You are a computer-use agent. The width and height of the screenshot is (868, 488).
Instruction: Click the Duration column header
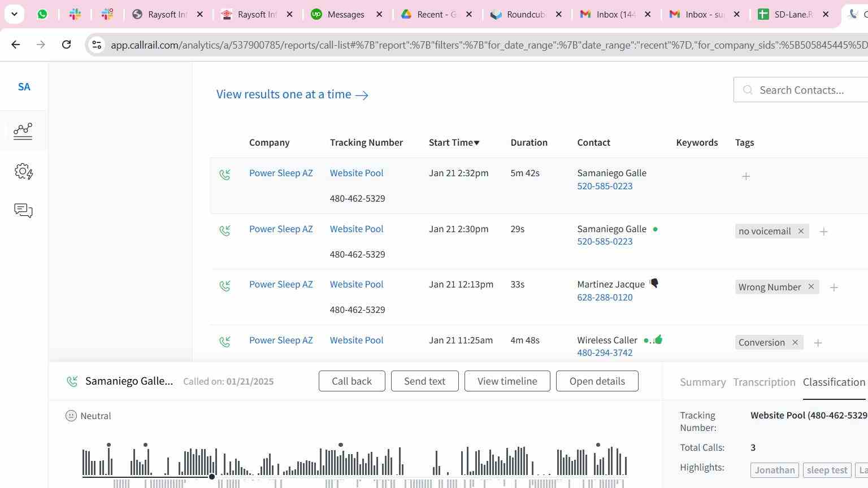tap(529, 142)
